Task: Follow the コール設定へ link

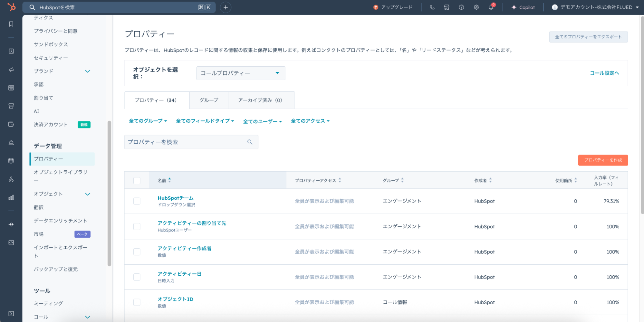Action: 604,73
